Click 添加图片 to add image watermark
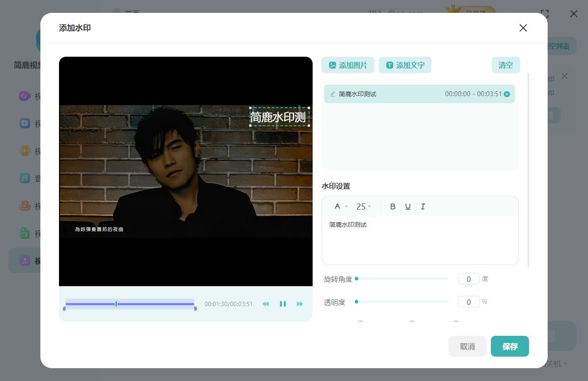588x381 pixels. (x=348, y=65)
